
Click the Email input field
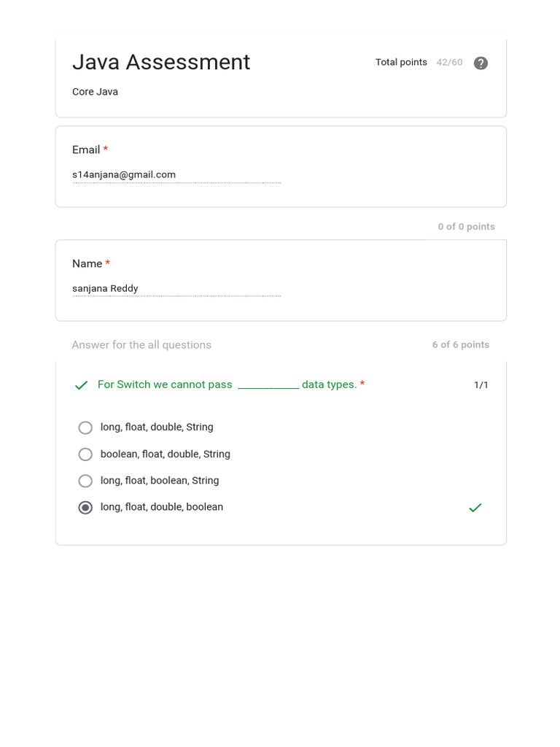coord(176,175)
